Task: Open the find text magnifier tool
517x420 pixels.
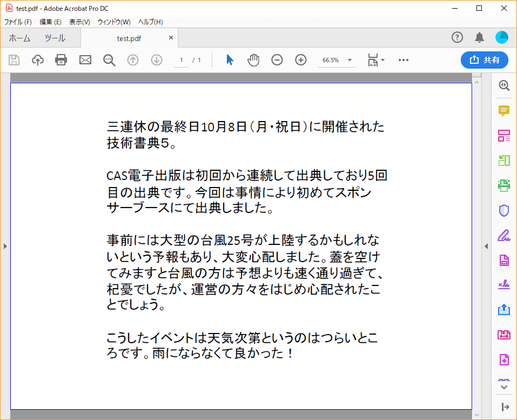Action: (110, 60)
